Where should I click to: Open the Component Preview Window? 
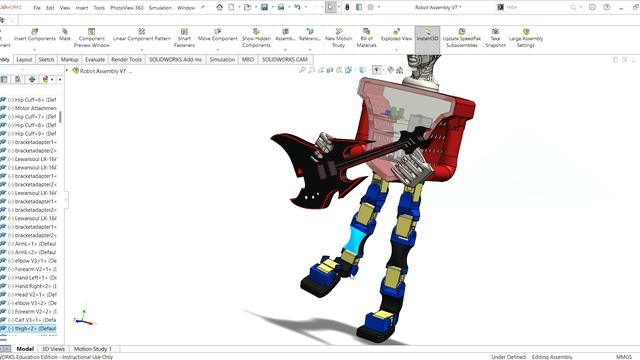(x=91, y=38)
